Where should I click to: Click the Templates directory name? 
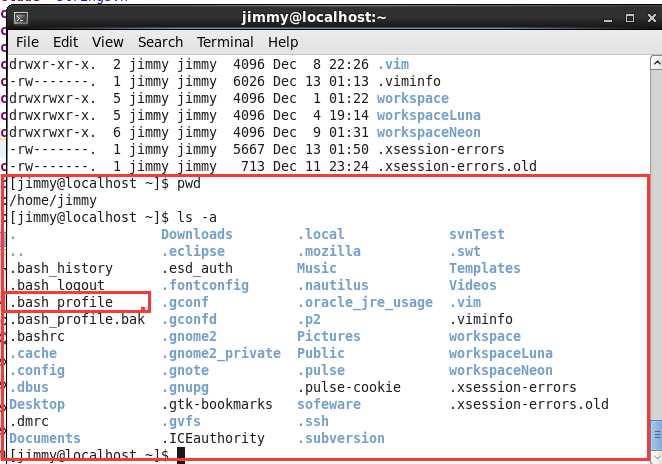pos(485,269)
